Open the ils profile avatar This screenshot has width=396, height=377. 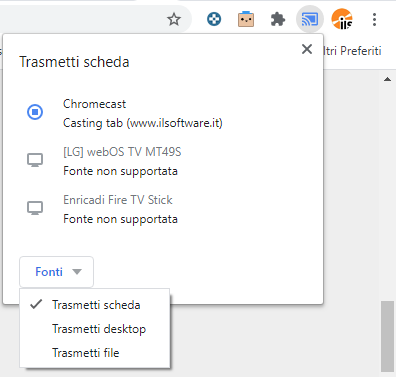342,19
